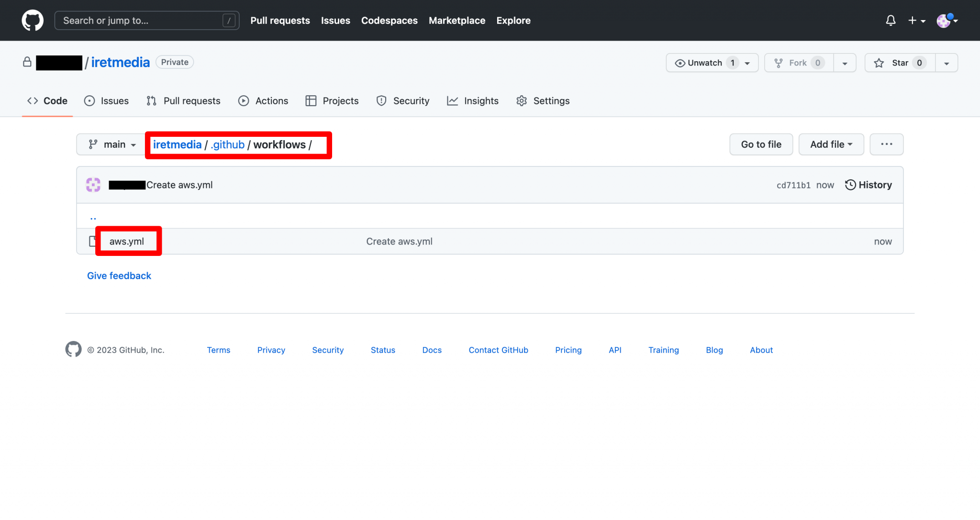This screenshot has height=520, width=980.
Task: Open the main branch selector
Action: pos(110,144)
